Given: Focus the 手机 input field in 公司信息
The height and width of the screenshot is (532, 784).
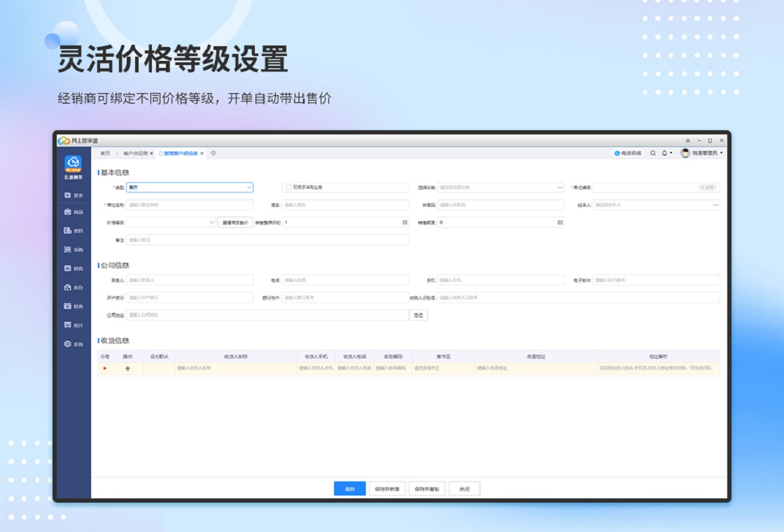Looking at the screenshot, I should 500,280.
